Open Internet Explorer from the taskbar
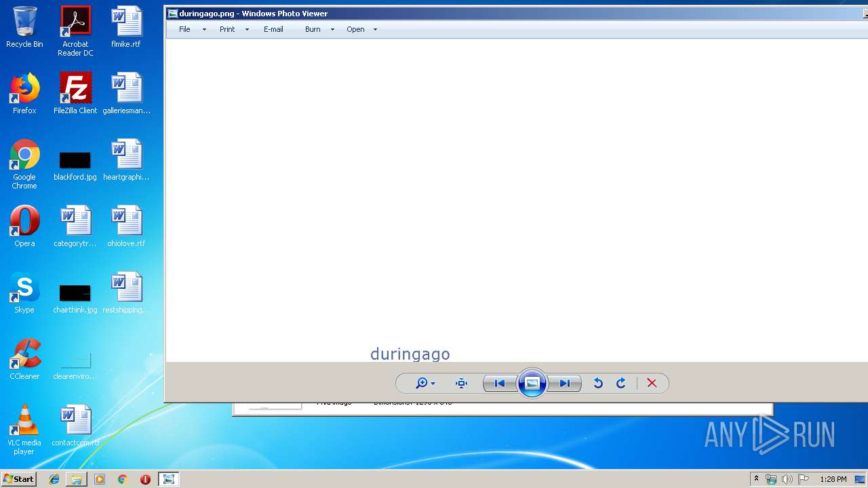The height and width of the screenshot is (488, 868). [x=54, y=479]
